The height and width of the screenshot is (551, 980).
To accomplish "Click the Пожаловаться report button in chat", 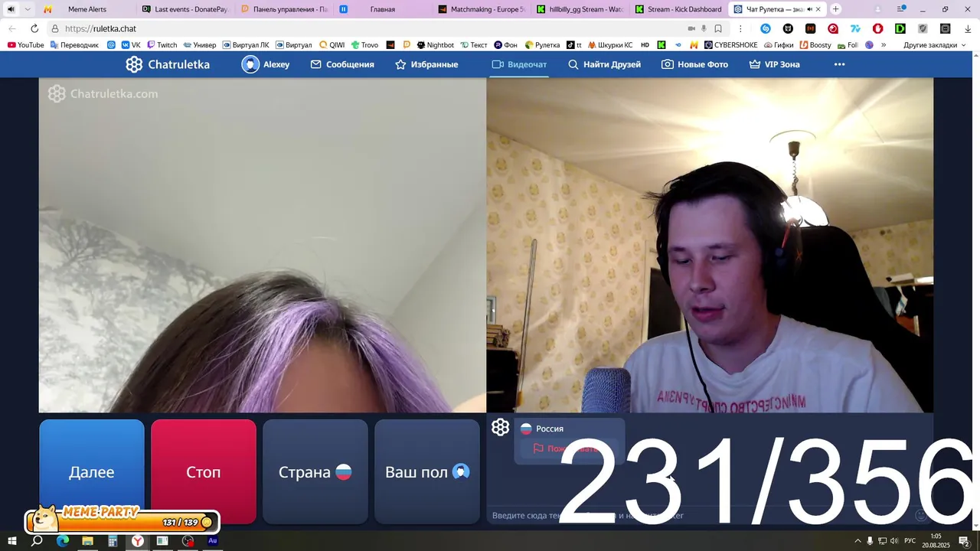I will click(x=569, y=448).
